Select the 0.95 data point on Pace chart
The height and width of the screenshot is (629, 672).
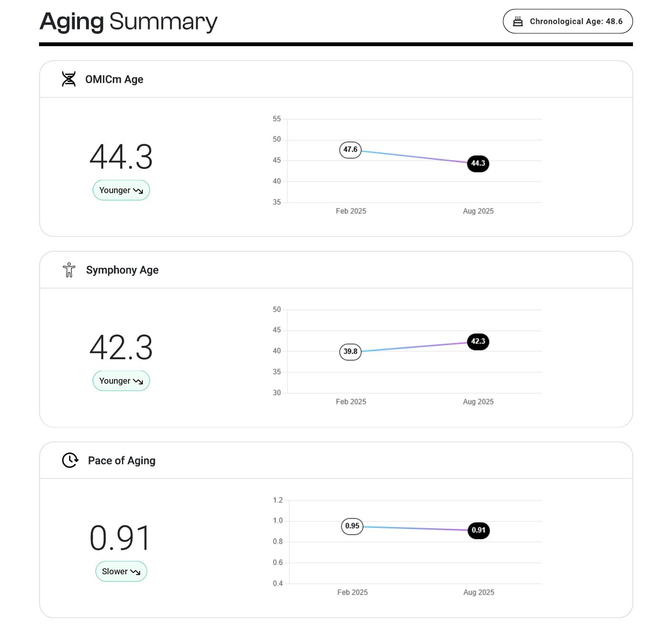352,526
